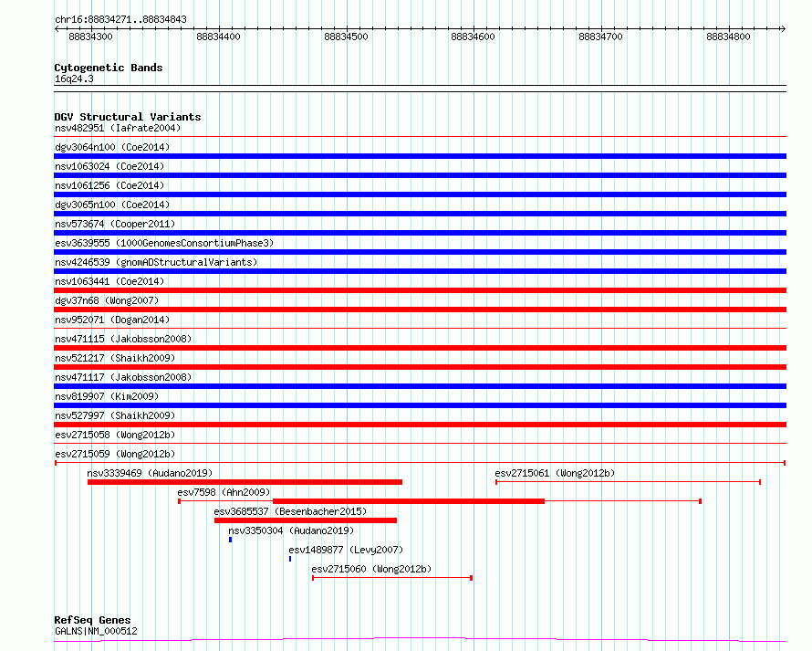Select the blue bar under nsv819907 (Kim2009)
The height and width of the screenshot is (651, 812).
point(420,405)
